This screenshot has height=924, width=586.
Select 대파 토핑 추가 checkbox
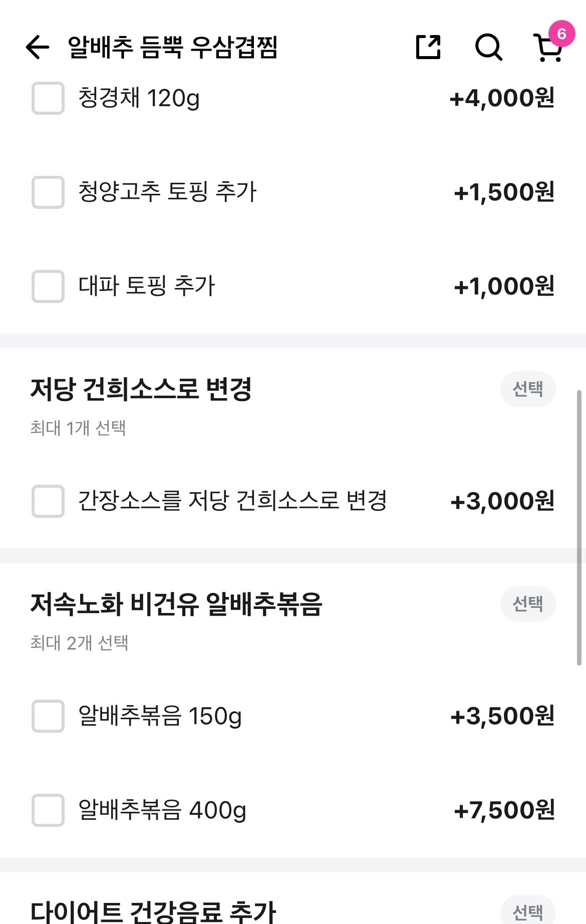(48, 286)
